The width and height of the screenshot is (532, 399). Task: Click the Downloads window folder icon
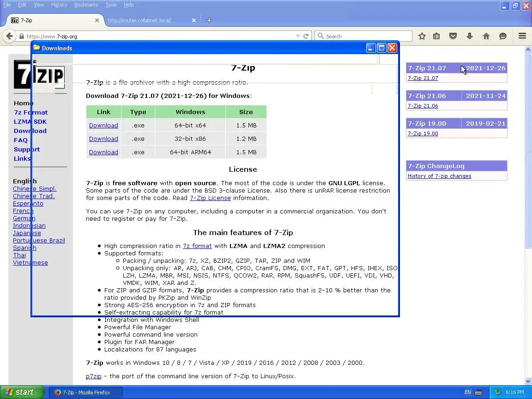pyautogui.click(x=36, y=48)
